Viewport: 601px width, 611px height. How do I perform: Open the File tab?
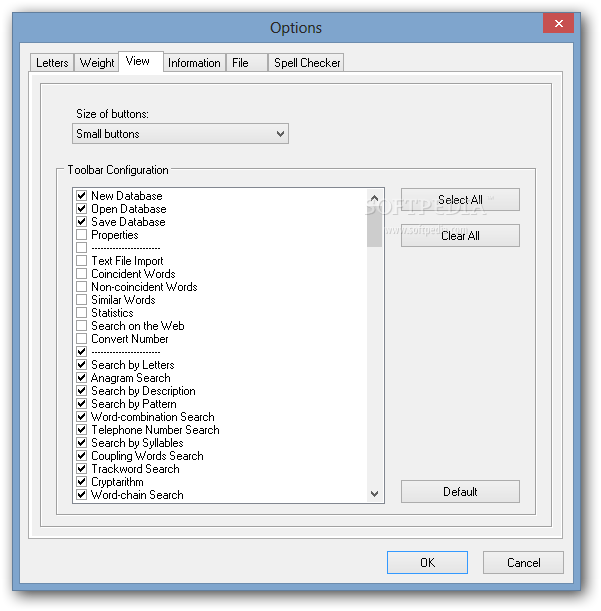coord(247,63)
